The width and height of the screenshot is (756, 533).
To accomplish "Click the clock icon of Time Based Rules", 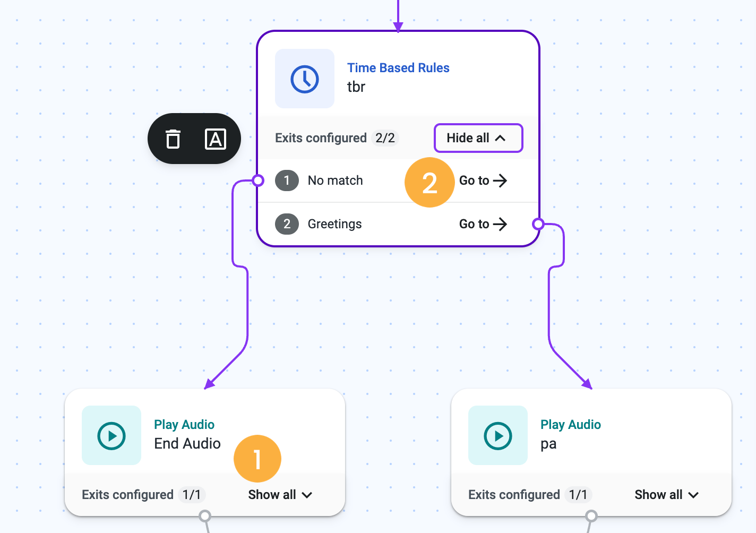I will (x=305, y=79).
